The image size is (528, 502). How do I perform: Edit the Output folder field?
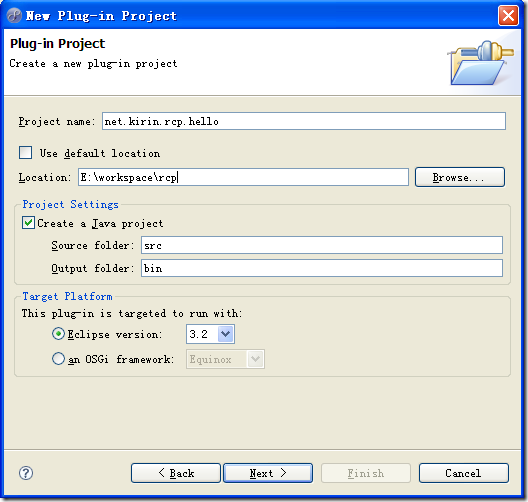coord(322,268)
